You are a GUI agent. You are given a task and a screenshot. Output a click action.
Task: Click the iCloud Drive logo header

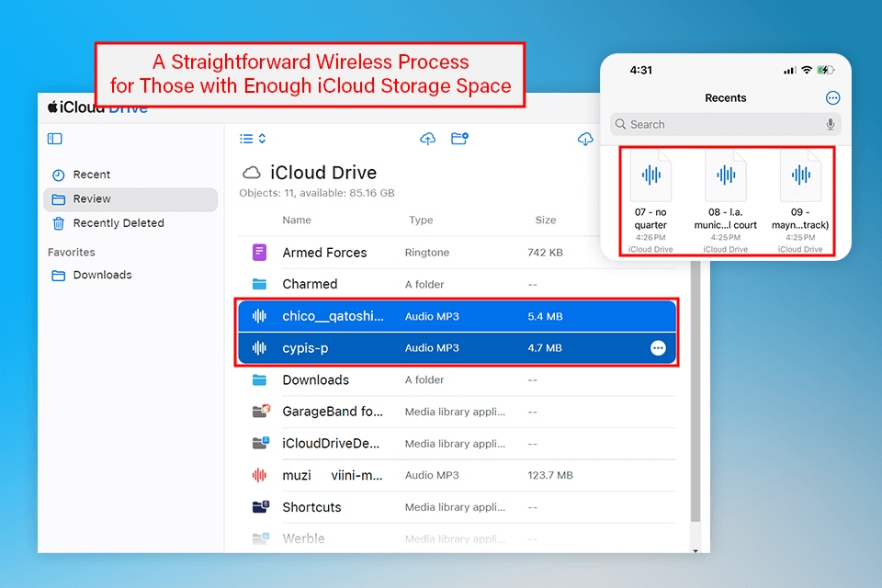click(x=97, y=107)
